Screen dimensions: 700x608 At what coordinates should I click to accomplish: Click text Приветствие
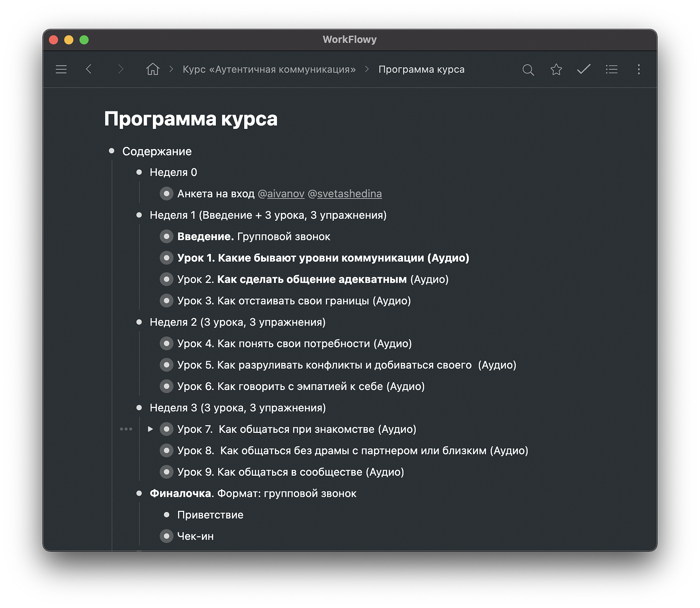pyautogui.click(x=211, y=515)
